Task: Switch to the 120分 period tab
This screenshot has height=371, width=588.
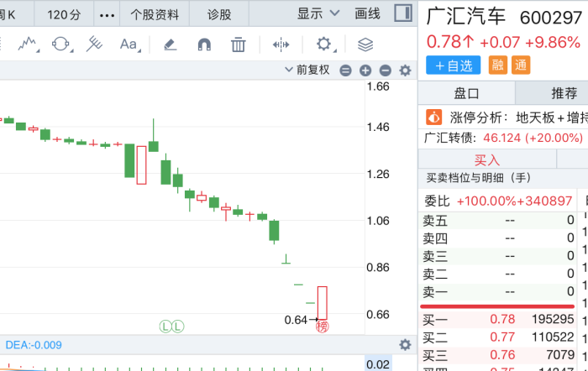Action: [64, 15]
